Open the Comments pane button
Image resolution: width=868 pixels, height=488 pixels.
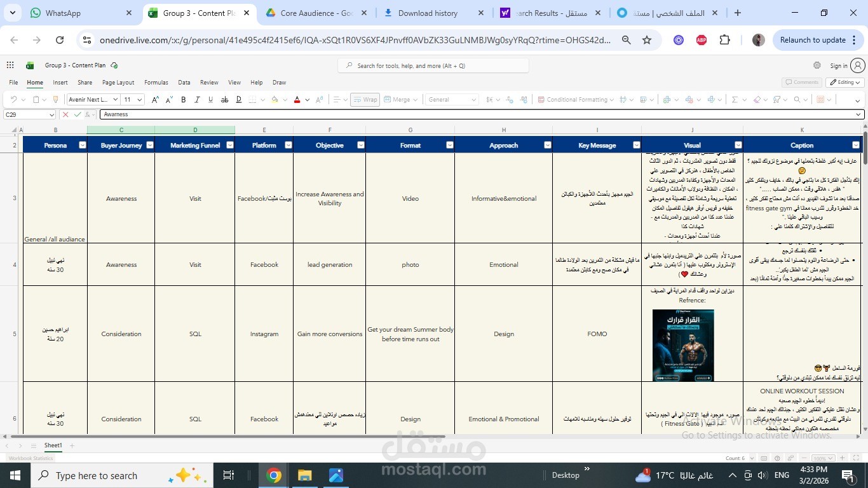(x=801, y=82)
